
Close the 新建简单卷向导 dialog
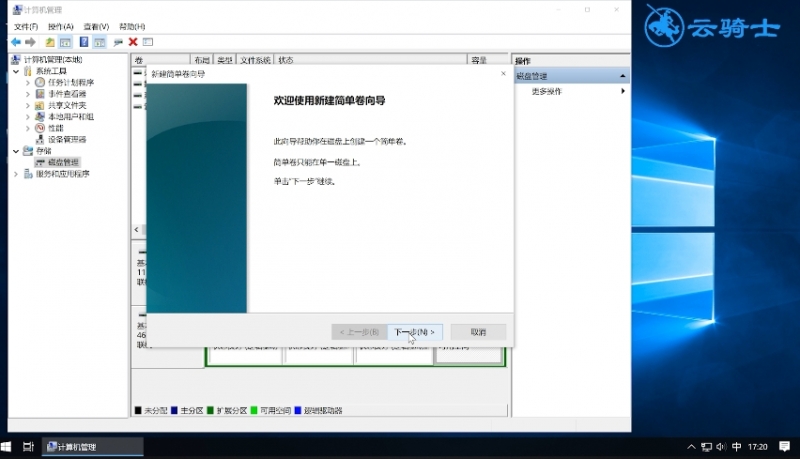[x=503, y=74]
